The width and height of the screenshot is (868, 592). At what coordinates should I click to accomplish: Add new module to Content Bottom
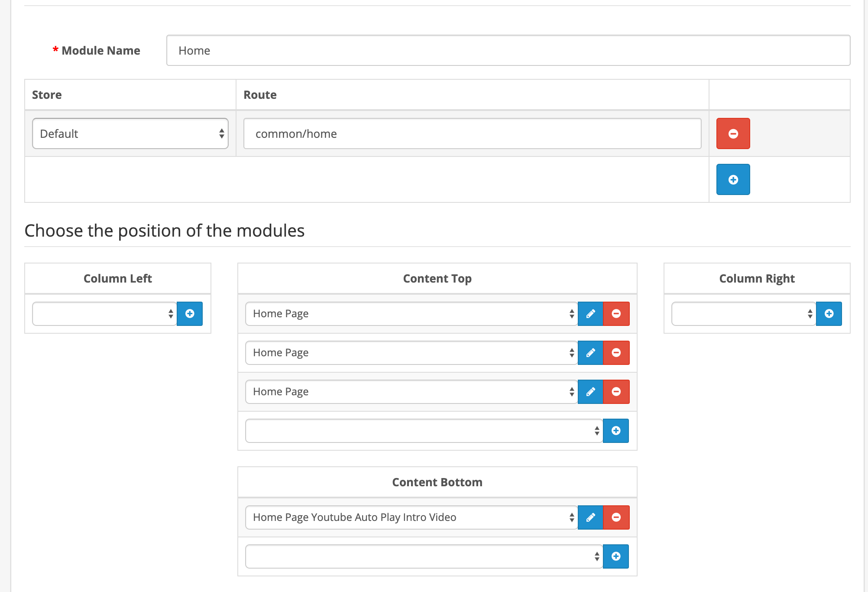[615, 556]
